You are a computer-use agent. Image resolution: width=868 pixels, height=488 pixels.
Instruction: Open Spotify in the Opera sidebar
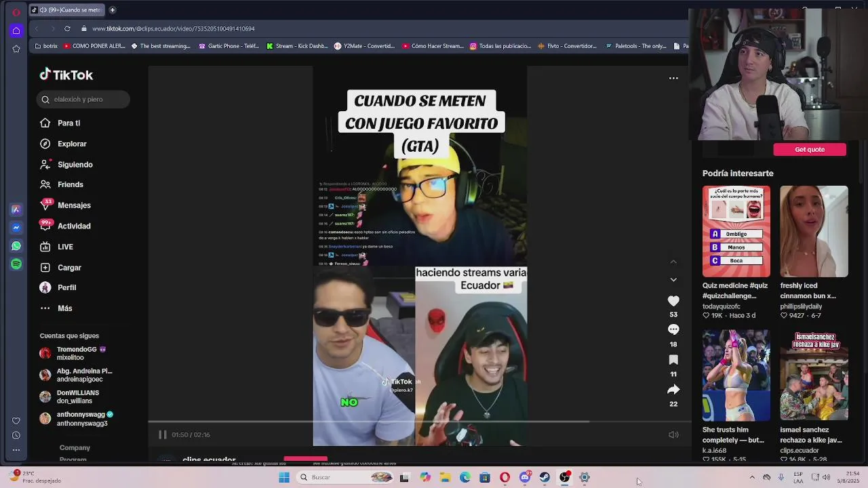click(x=16, y=264)
